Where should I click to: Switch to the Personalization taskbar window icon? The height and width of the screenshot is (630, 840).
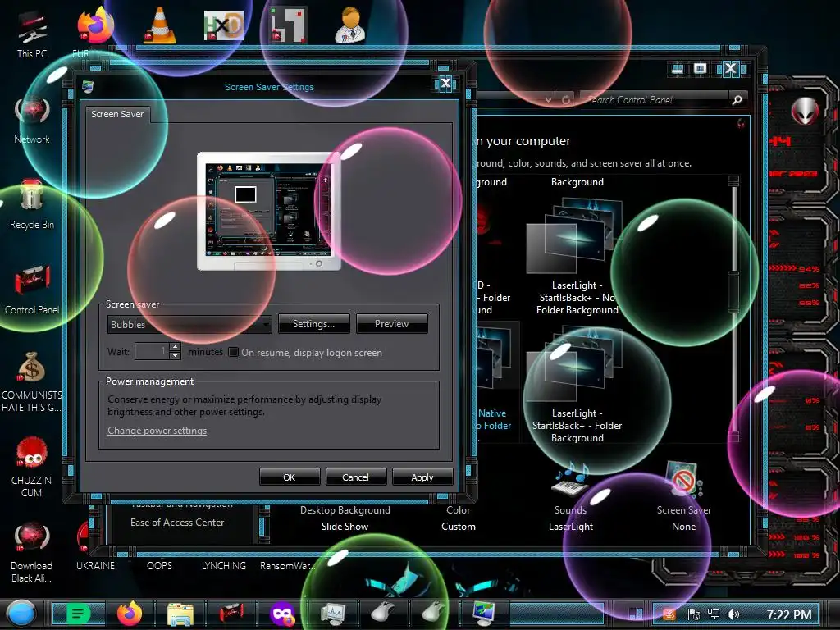484,614
